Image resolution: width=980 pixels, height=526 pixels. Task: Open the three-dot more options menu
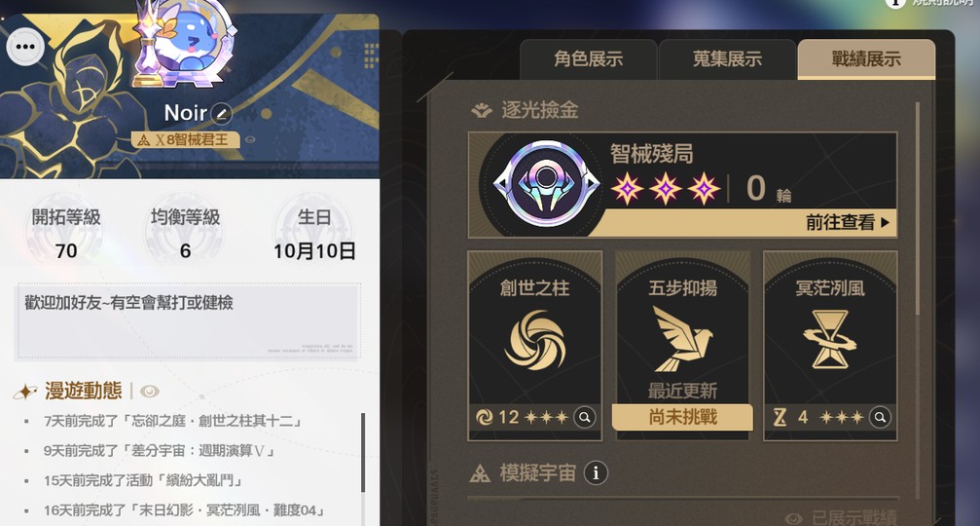(25, 47)
